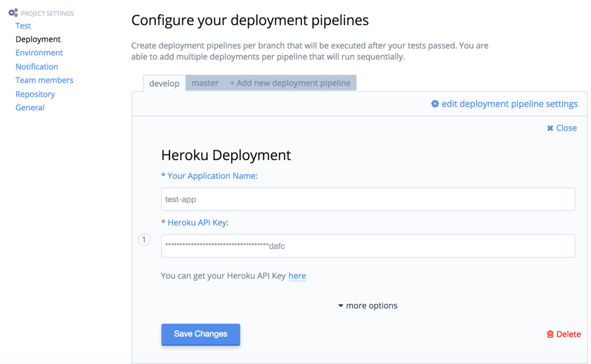
Task: Expand the more options section
Action: (x=368, y=306)
